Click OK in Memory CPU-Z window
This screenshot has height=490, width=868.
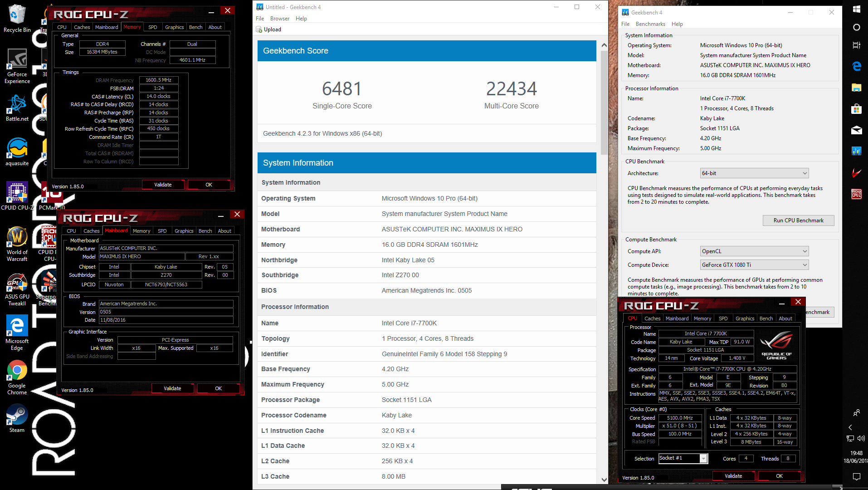click(x=209, y=185)
